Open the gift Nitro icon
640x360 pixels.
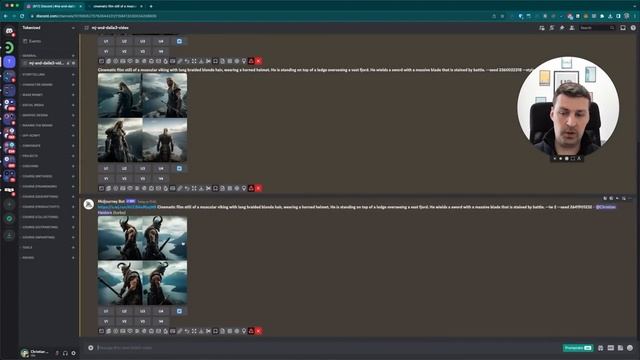(600, 348)
